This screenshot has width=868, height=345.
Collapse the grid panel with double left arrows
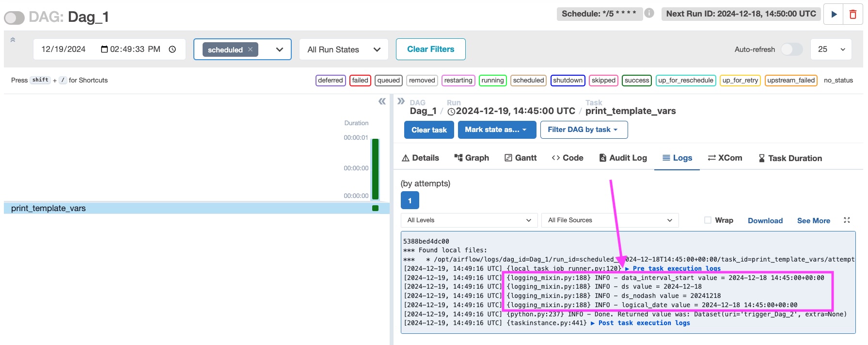tap(382, 101)
